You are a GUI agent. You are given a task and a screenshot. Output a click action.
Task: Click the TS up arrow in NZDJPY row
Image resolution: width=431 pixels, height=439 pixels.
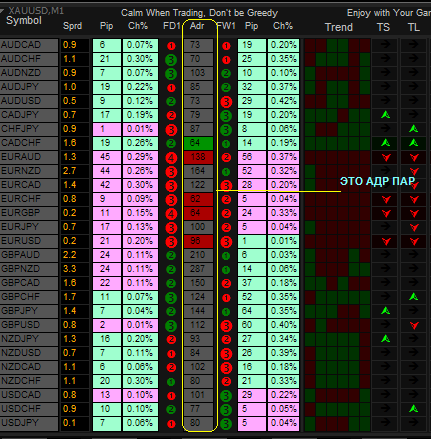[x=386, y=339]
